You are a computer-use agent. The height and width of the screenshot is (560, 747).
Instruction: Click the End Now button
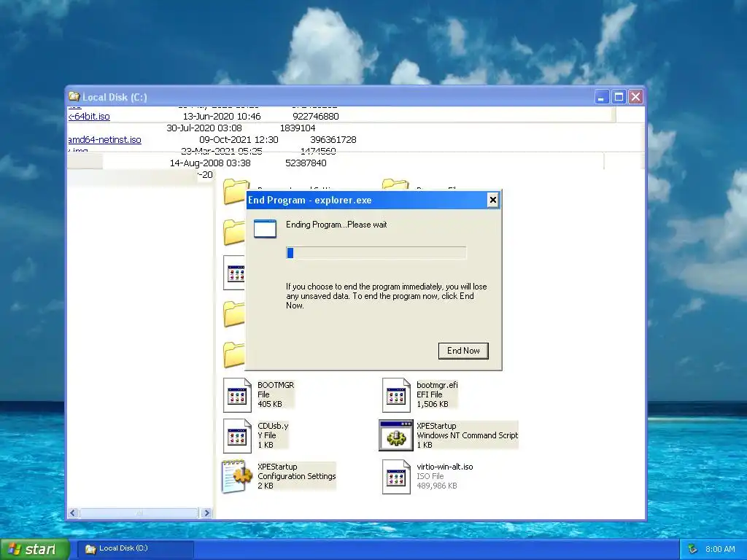coord(463,351)
